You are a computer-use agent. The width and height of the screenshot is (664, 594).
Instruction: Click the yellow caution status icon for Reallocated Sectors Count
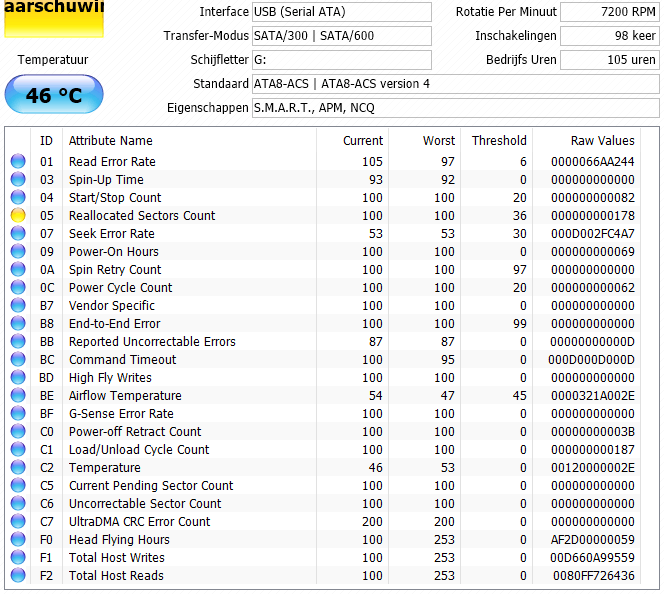click(18, 215)
